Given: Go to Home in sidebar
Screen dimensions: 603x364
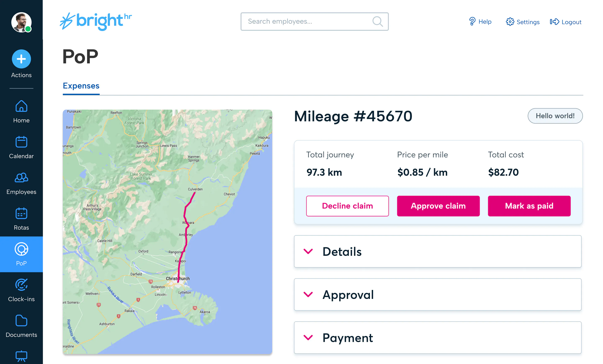Looking at the screenshot, I should tap(21, 112).
